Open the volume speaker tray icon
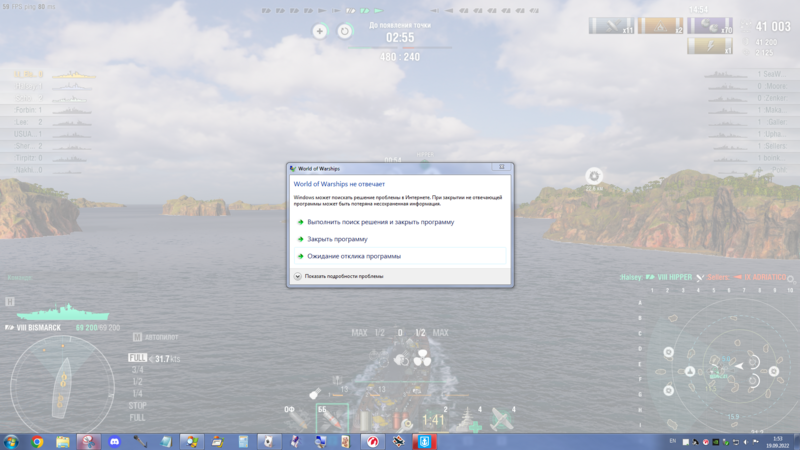The width and height of the screenshot is (800, 450). [745, 442]
